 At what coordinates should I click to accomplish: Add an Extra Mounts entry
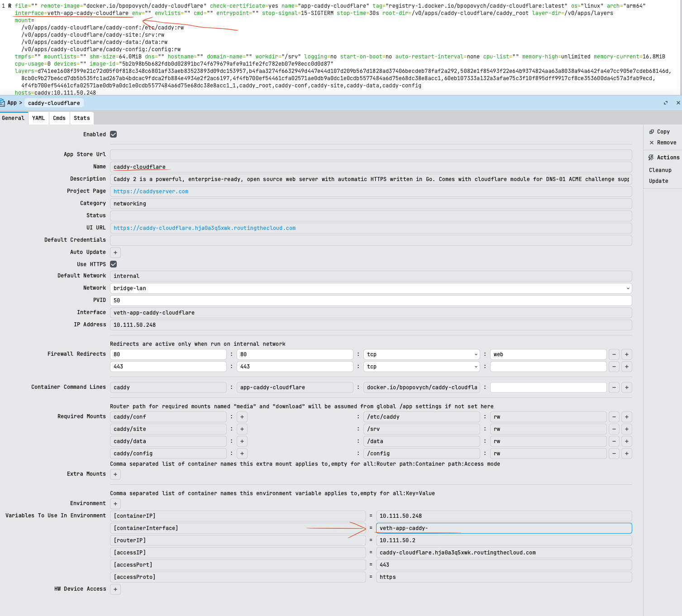115,474
